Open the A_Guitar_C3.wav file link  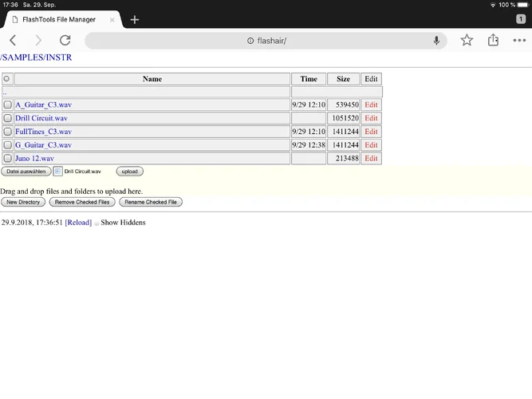pyautogui.click(x=43, y=105)
